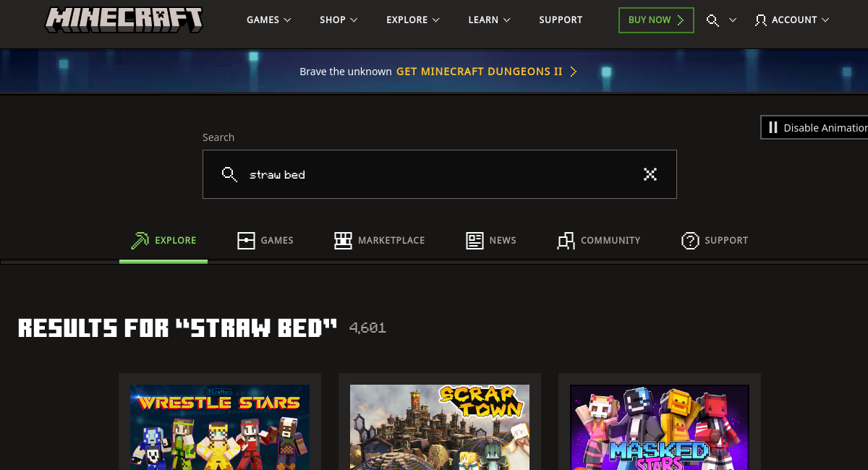Select the Explore results tab
The height and width of the screenshot is (470, 868).
point(163,241)
